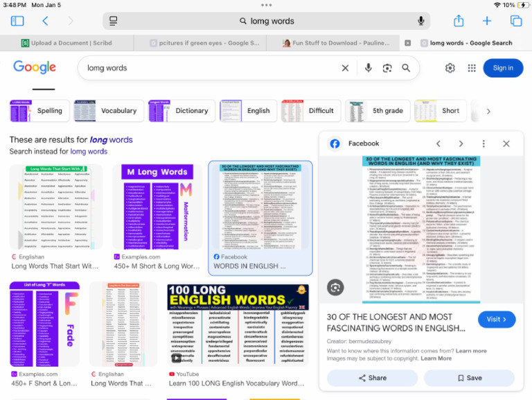This screenshot has height=400, width=532.
Task: Select the lomg words Google Search tab
Action: pos(466,43)
